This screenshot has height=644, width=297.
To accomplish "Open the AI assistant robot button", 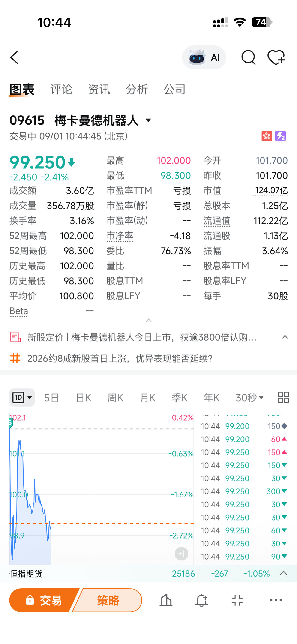I will pos(204,57).
